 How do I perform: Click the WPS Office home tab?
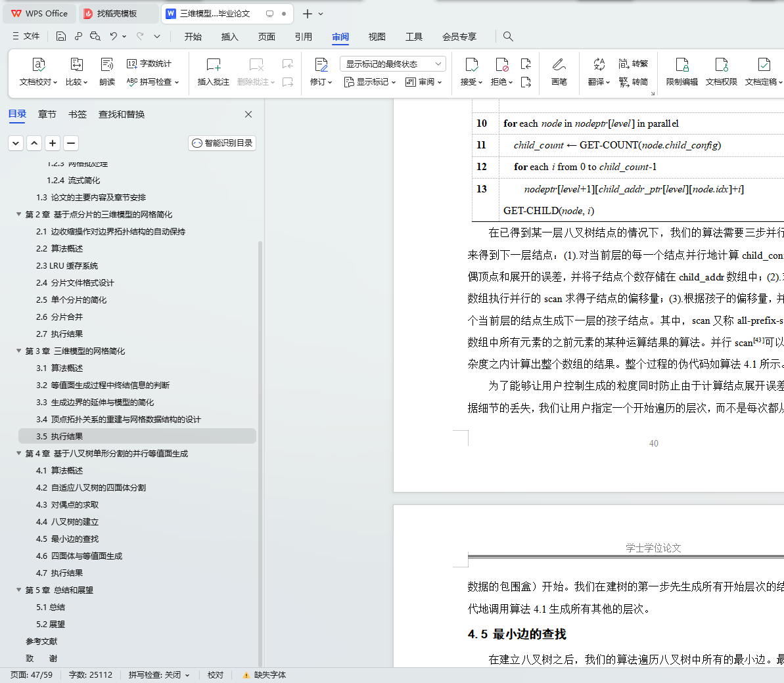39,14
